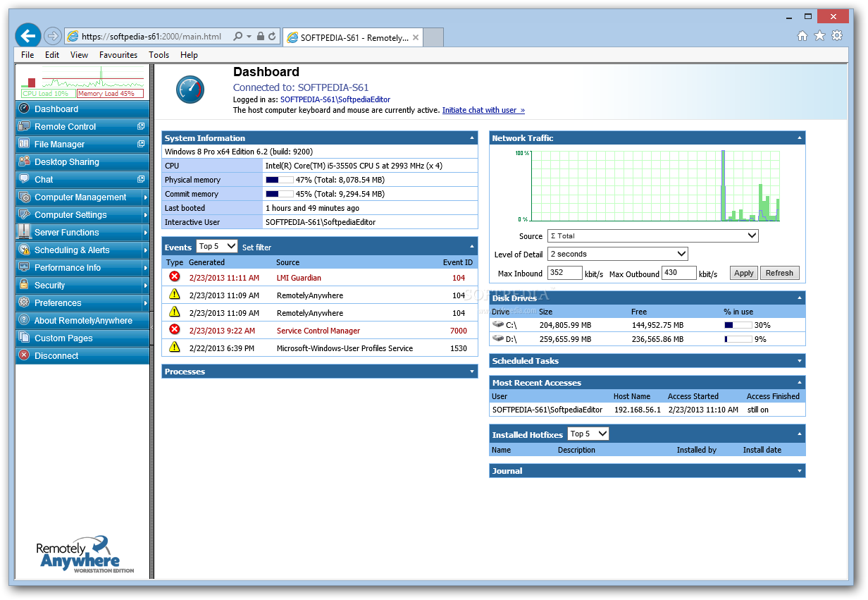Open the Help menu

coord(189,55)
